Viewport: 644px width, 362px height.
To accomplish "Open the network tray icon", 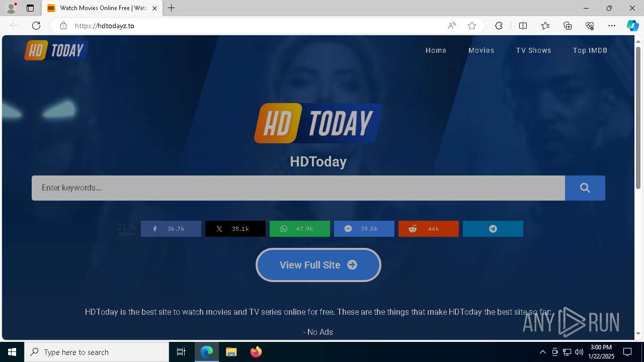I will (x=567, y=352).
